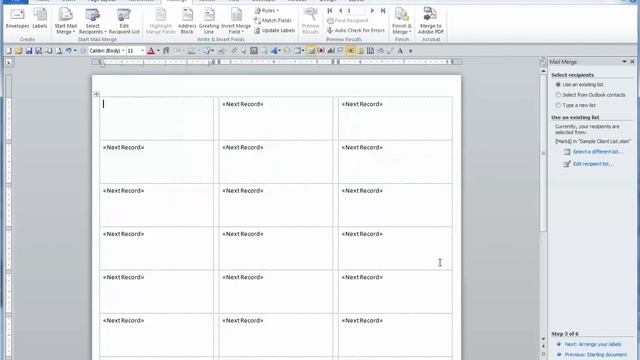
Task: Click the Select a different list link
Action: click(597, 152)
